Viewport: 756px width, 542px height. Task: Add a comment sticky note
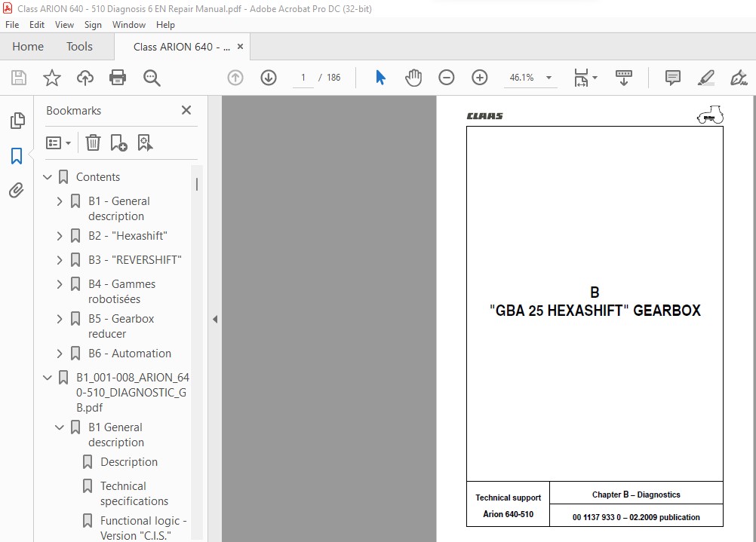coord(672,78)
